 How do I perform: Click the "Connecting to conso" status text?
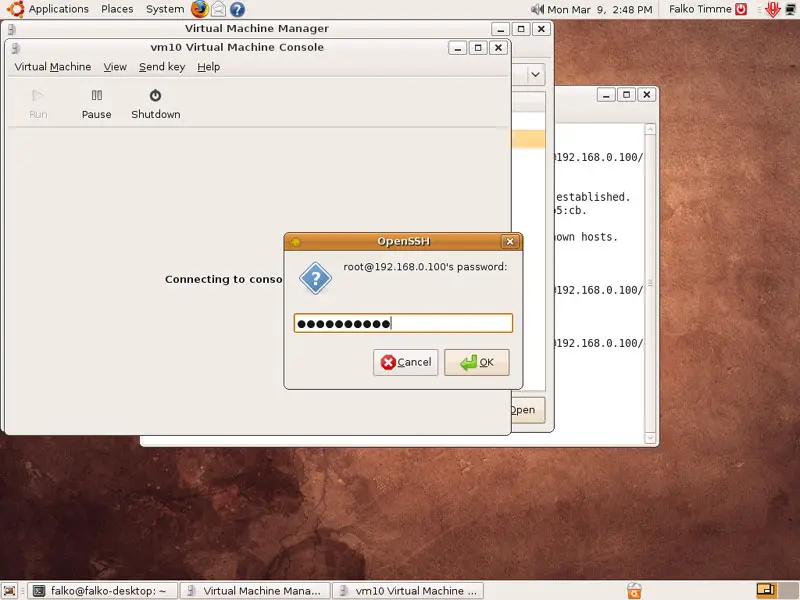pos(223,279)
